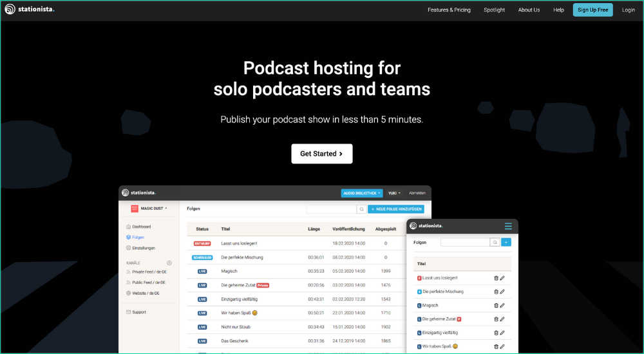Click the pencil icon for the mobile Einzigartig vielfältig row

pyautogui.click(x=502, y=333)
